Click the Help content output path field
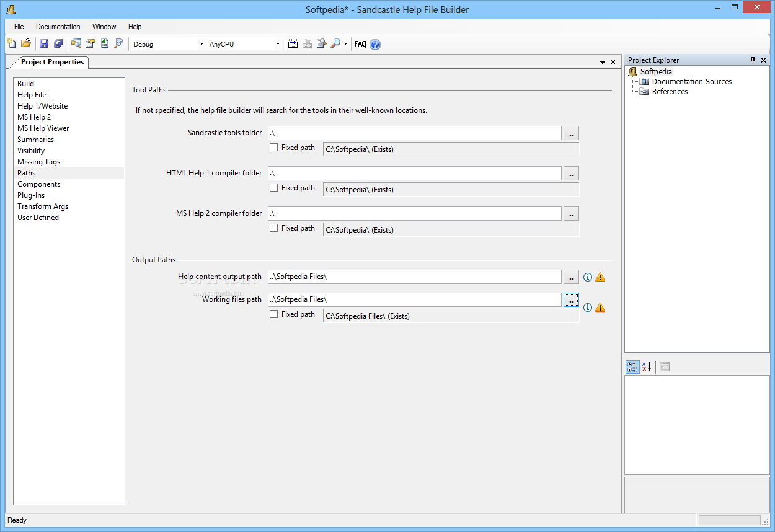 click(x=415, y=277)
